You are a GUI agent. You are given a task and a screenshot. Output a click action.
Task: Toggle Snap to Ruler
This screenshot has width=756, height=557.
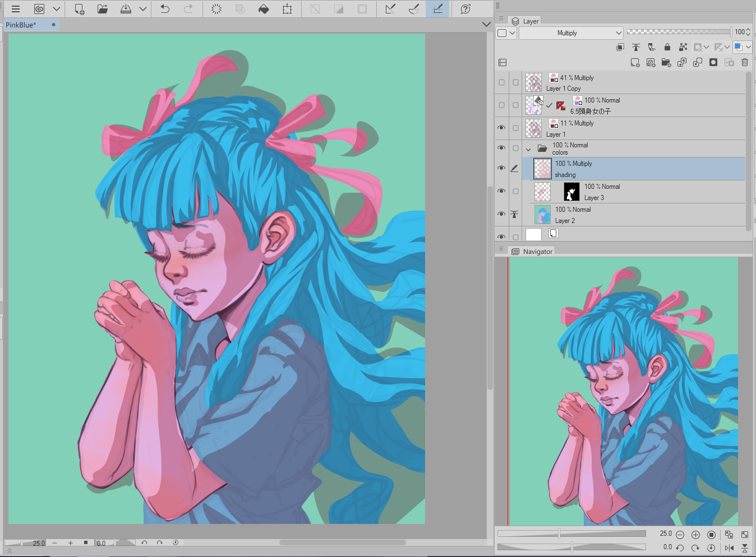point(390,9)
